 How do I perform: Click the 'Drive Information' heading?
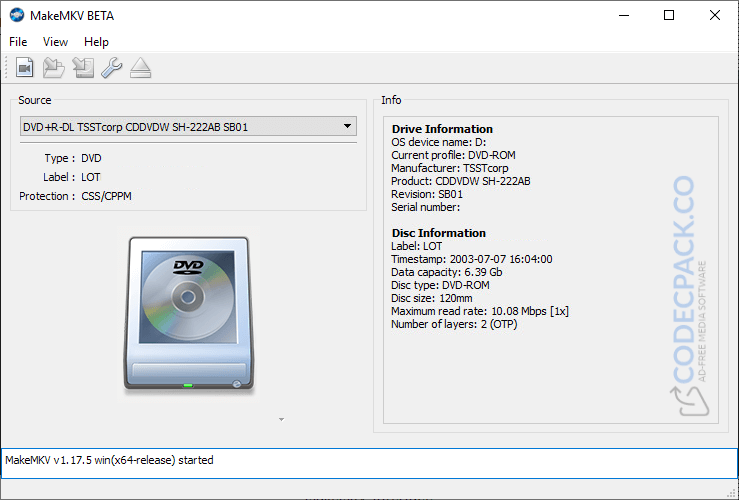coord(442,129)
